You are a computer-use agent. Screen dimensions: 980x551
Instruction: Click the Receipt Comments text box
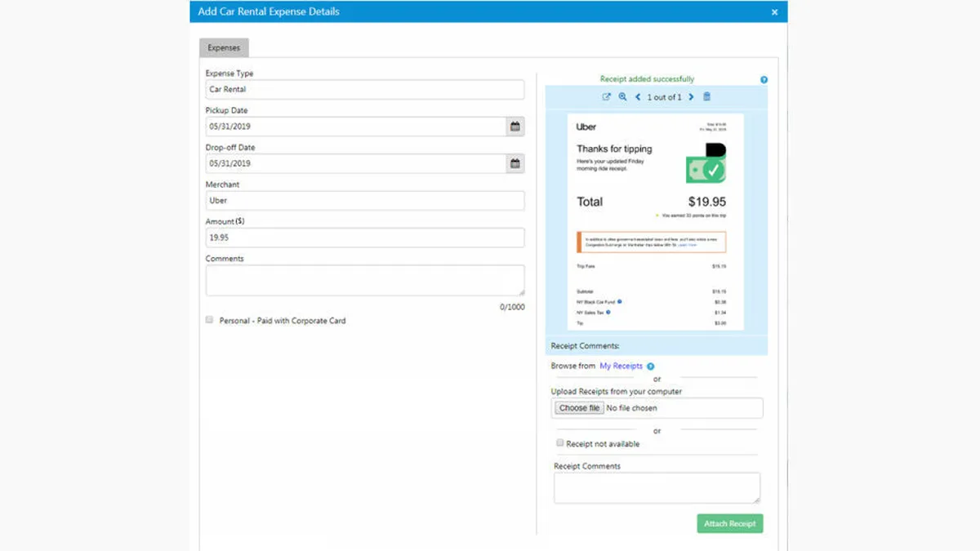click(657, 488)
